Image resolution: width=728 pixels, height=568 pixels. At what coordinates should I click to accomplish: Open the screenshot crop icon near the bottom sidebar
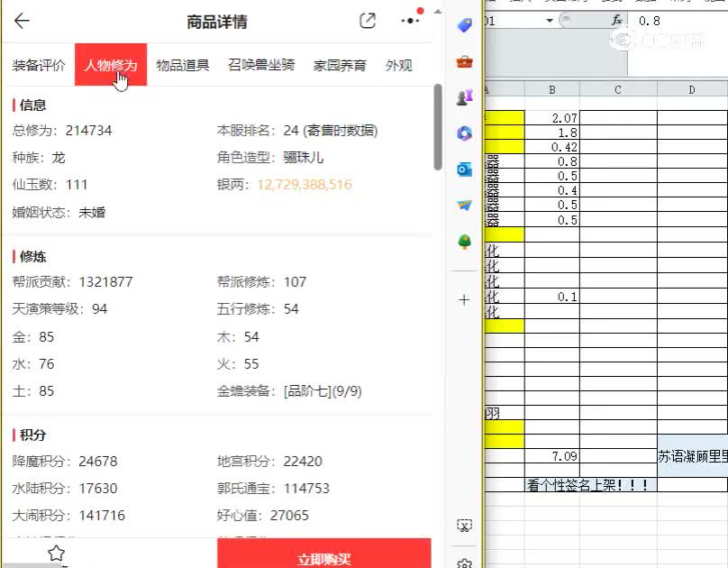click(x=464, y=525)
